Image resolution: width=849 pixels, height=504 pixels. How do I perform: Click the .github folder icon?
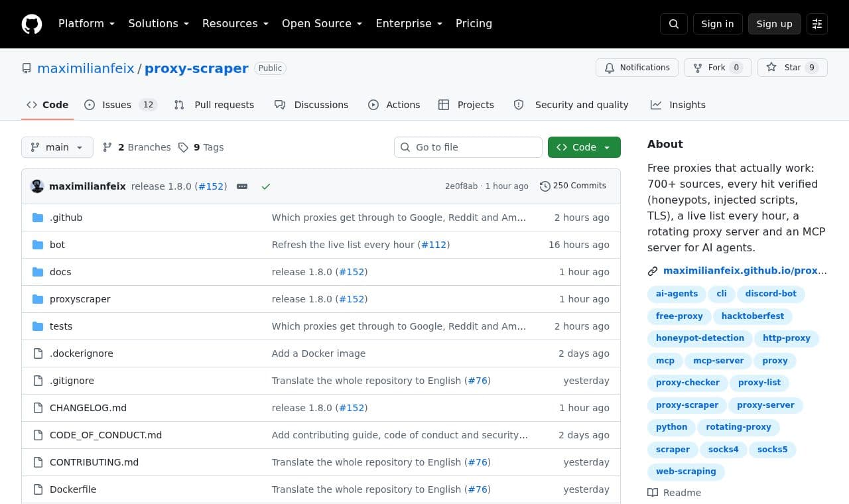coord(38,218)
